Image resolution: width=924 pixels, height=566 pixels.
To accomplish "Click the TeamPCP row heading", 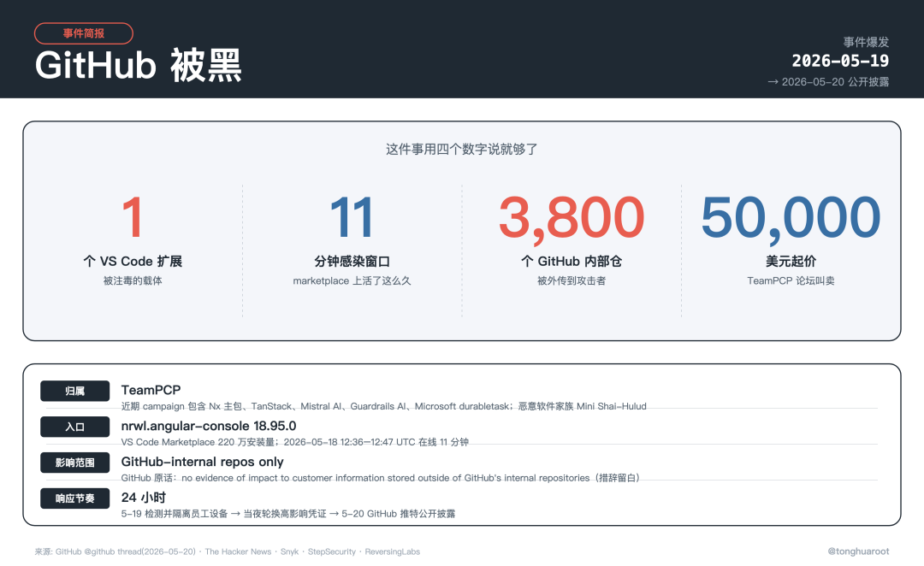I will click(x=151, y=390).
